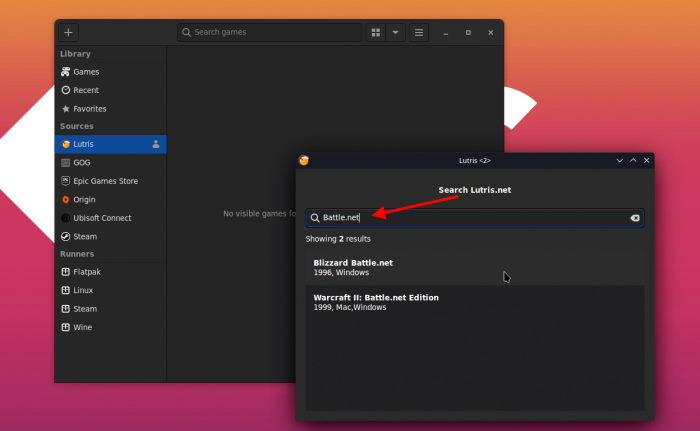This screenshot has height=431, width=700.
Task: Click "Showing 2 results" text
Action: point(338,239)
